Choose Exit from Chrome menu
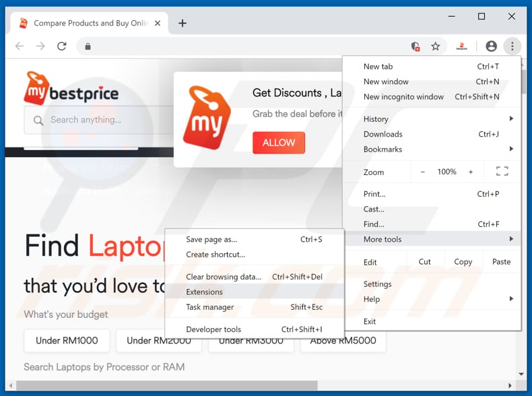This screenshot has height=396, width=532. pyautogui.click(x=431, y=321)
